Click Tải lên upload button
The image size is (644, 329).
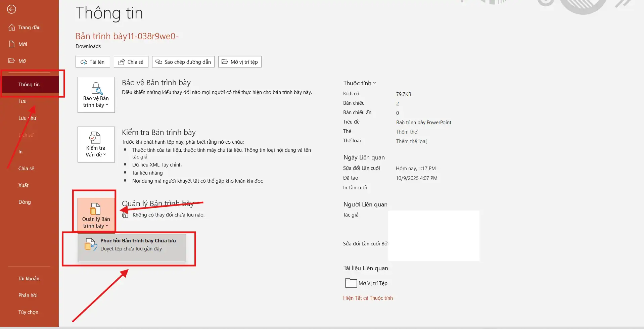point(93,62)
